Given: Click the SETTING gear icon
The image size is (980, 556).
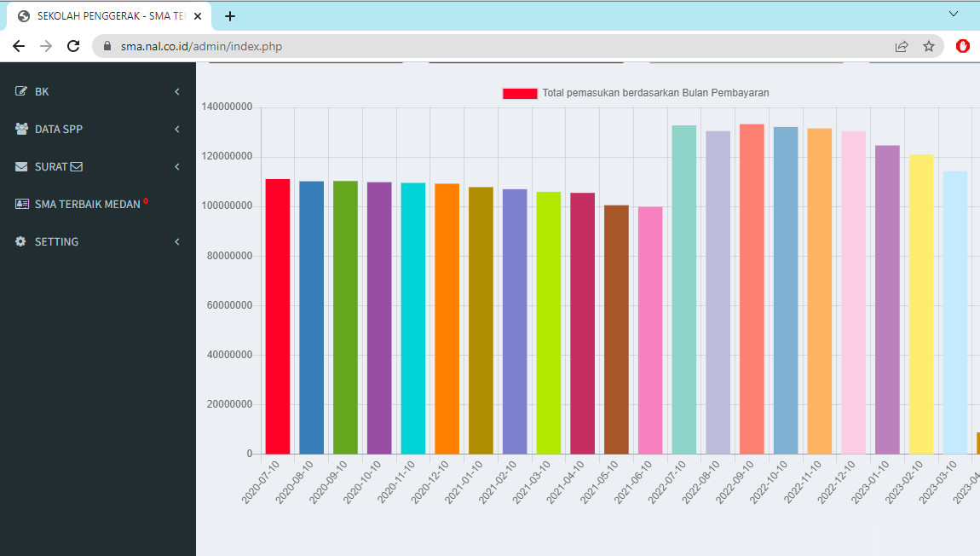Looking at the screenshot, I should [21, 241].
